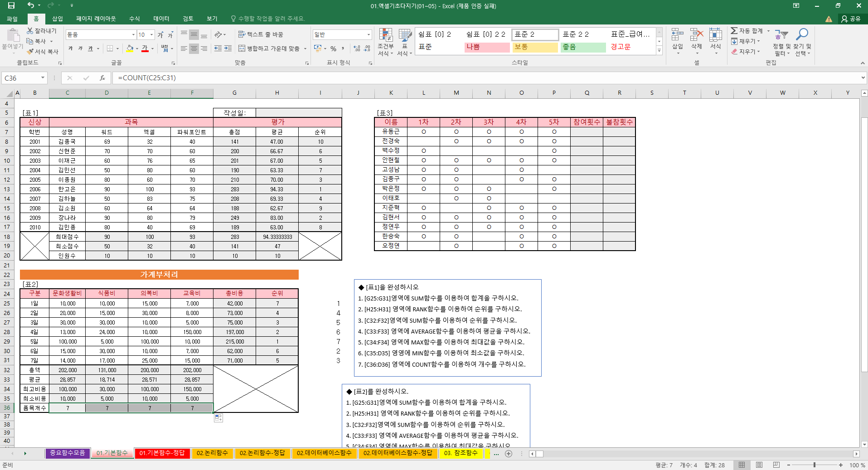Click the Insert Function fx icon

point(102,78)
